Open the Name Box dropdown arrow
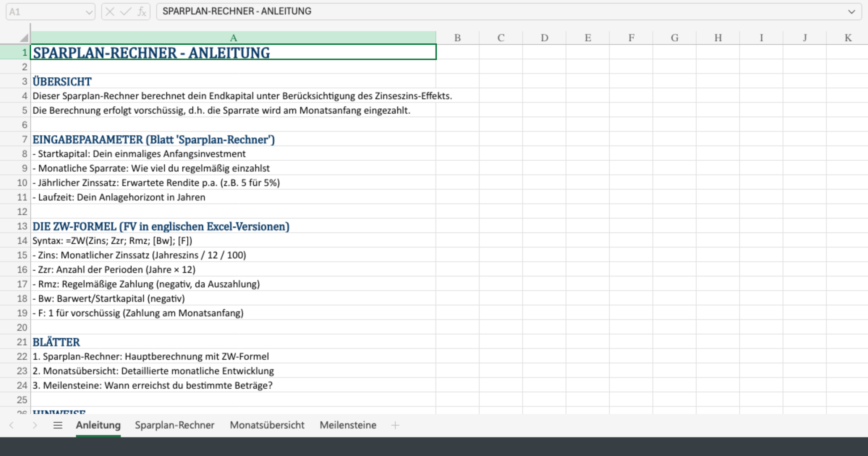 click(89, 12)
